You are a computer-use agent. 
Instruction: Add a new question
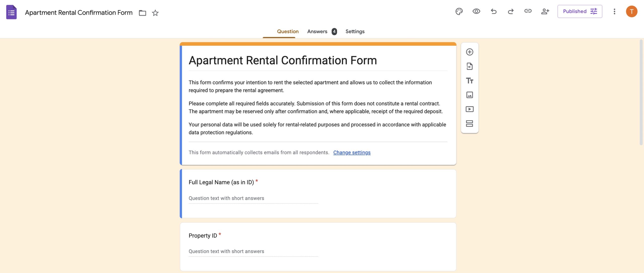click(x=469, y=52)
